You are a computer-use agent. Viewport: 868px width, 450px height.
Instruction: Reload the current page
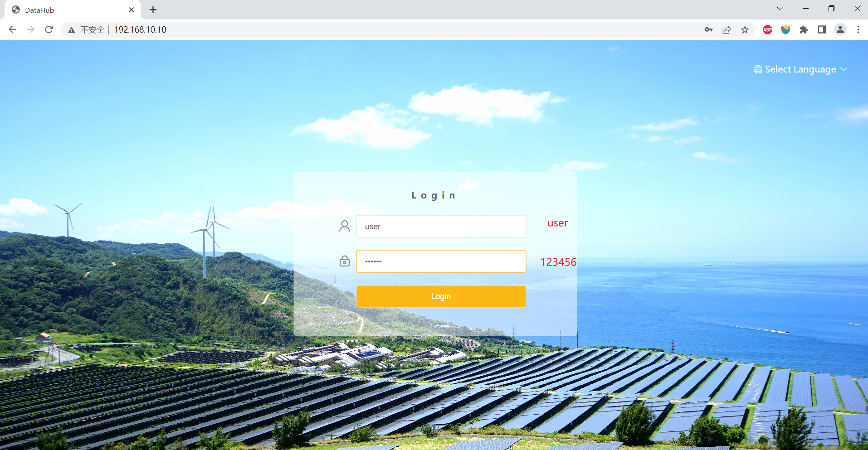pos(49,30)
